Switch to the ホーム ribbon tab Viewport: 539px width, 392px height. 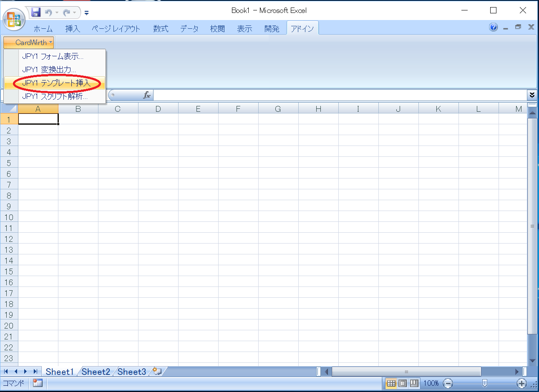[43, 28]
